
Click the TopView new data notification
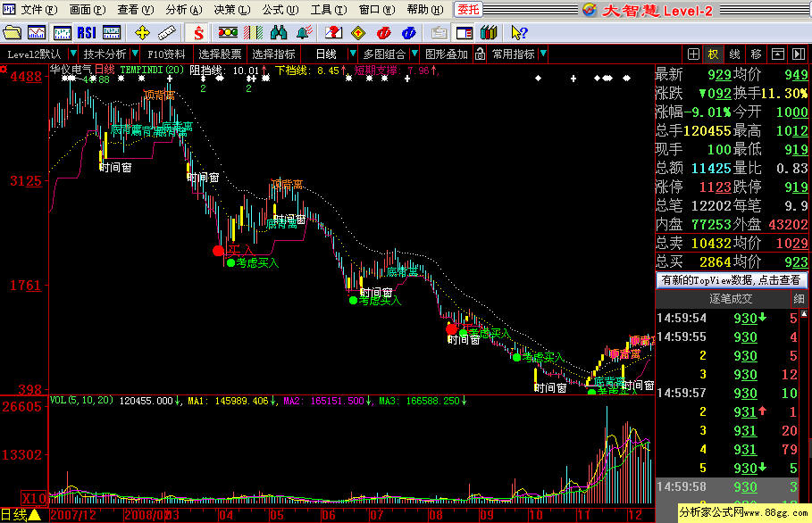731,280
